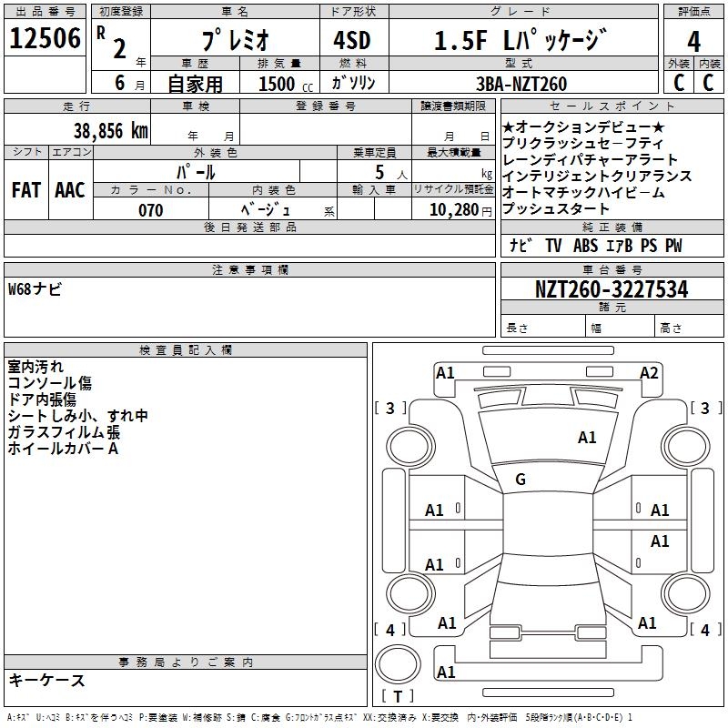This screenshot has width=728, height=728.
Task: Click the office notice キーケース
Action: (47, 680)
